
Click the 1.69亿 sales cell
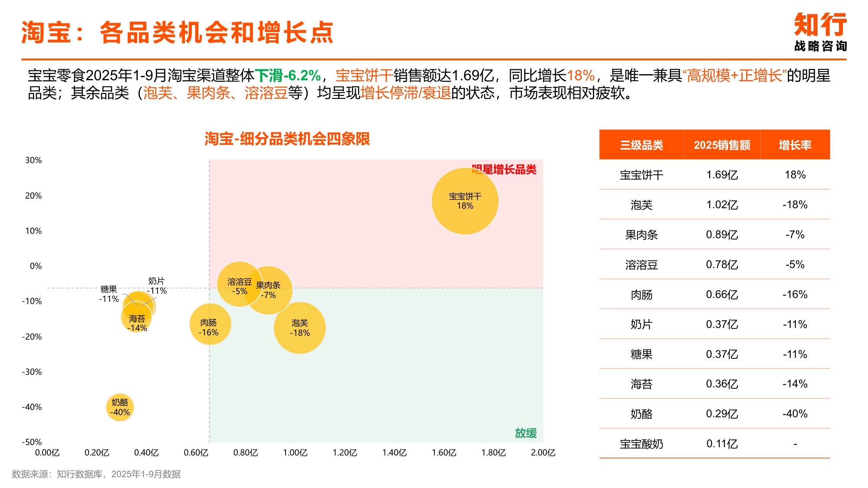click(x=722, y=175)
